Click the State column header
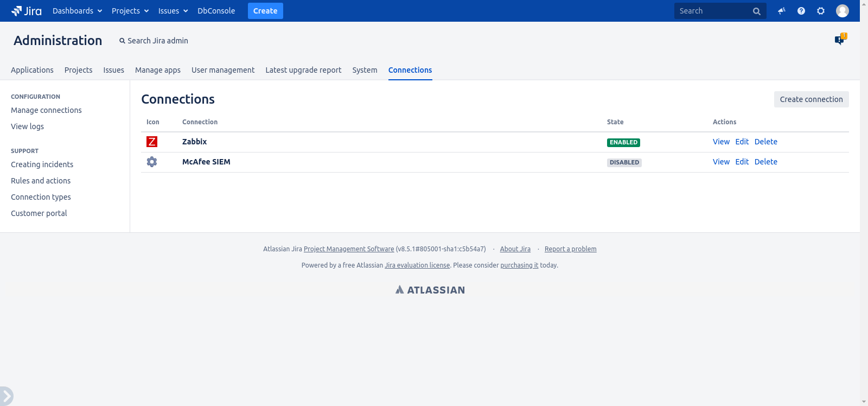The height and width of the screenshot is (406, 868). [615, 122]
